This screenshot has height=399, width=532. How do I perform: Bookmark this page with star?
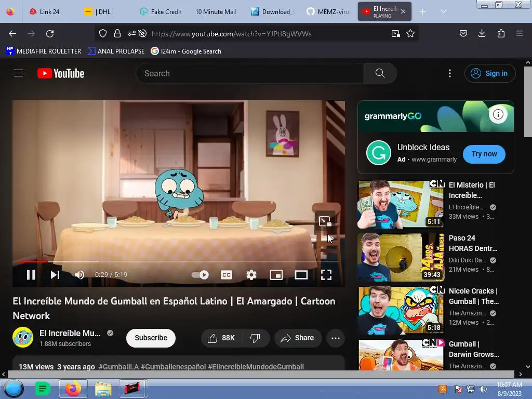(x=410, y=33)
